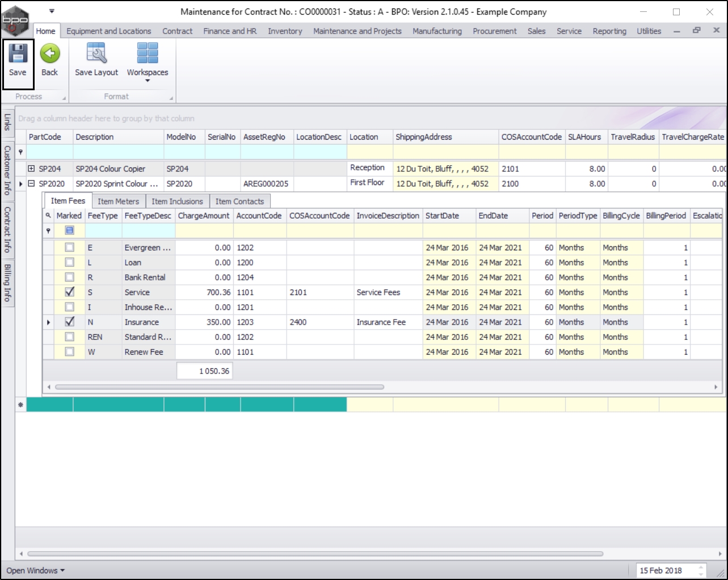Viewport: 728px width, 580px height.
Task: Restore the inner document window
Action: [x=697, y=31]
